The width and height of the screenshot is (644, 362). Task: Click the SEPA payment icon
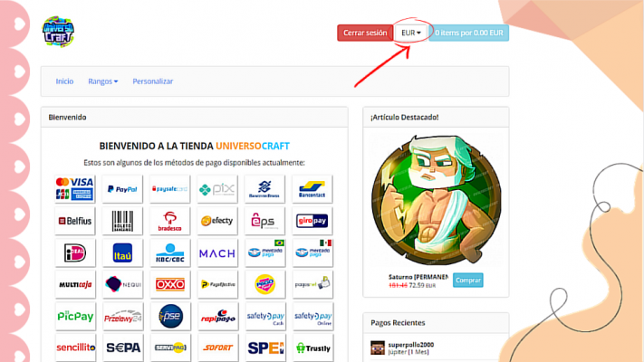click(122, 348)
